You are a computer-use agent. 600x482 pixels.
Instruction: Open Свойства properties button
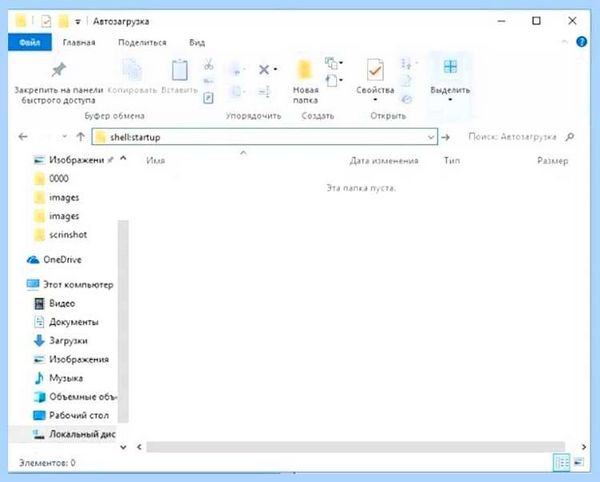pyautogui.click(x=375, y=80)
